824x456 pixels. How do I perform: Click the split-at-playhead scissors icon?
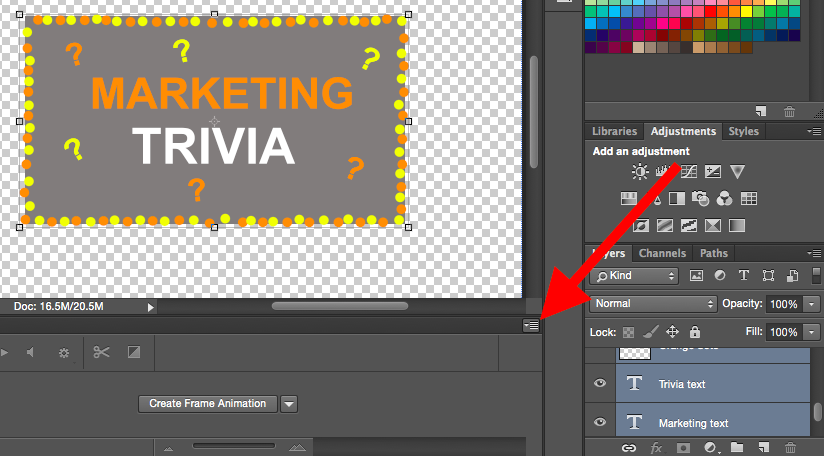click(x=101, y=352)
